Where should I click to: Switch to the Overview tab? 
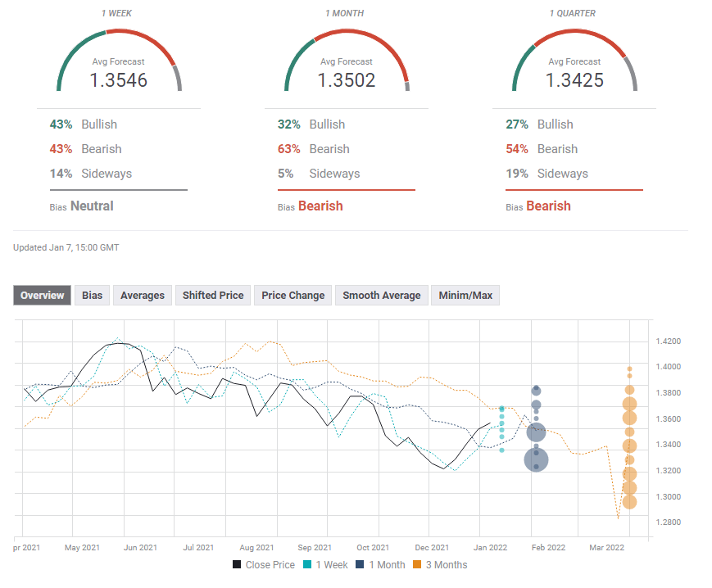point(42,296)
